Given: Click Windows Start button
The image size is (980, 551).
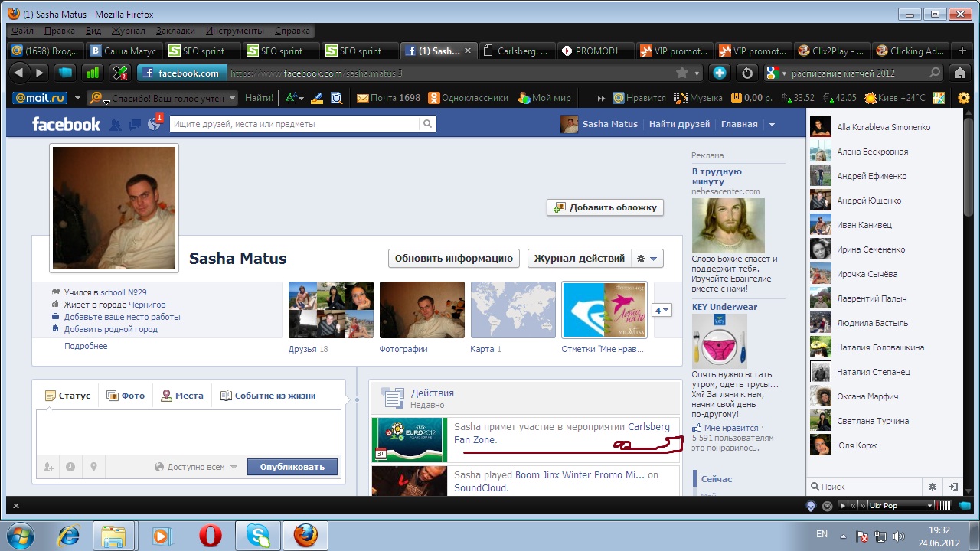Looking at the screenshot, I should [x=21, y=535].
